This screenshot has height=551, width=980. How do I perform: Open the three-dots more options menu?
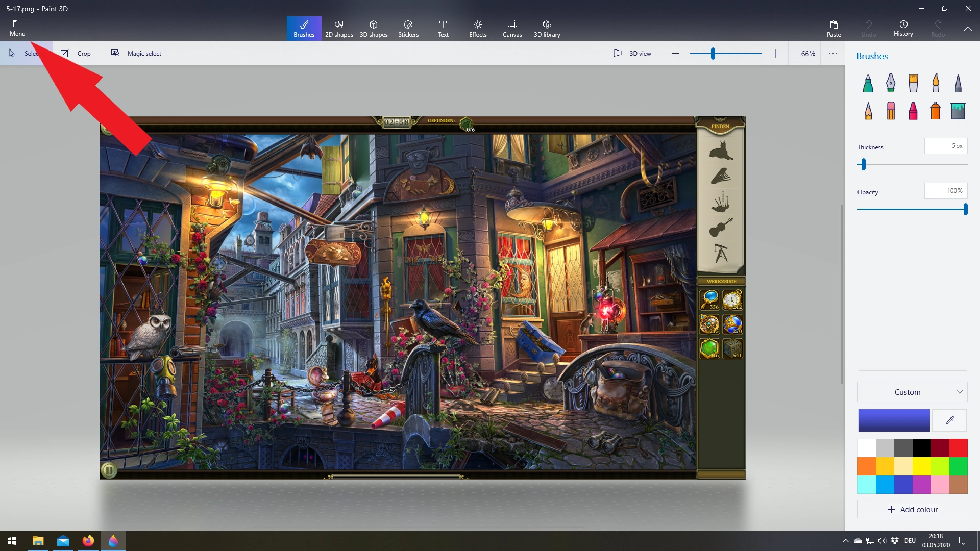(x=833, y=53)
